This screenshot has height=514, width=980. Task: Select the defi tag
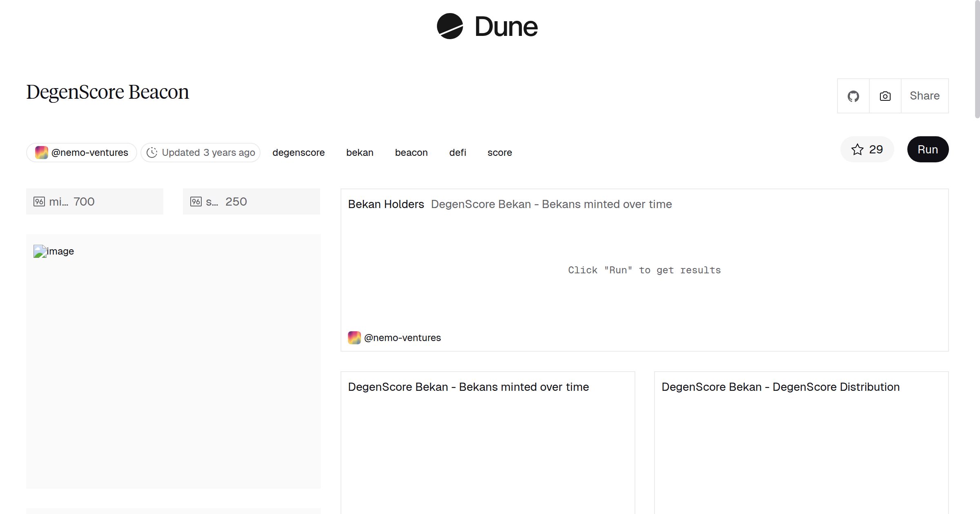(457, 152)
